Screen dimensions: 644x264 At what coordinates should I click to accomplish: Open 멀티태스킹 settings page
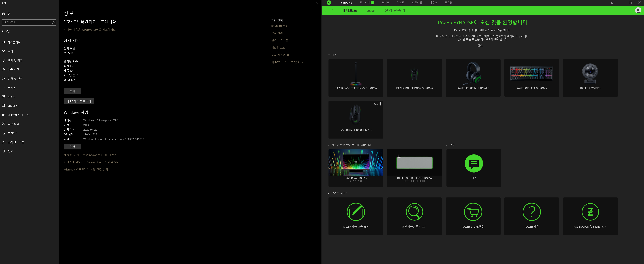point(29,106)
